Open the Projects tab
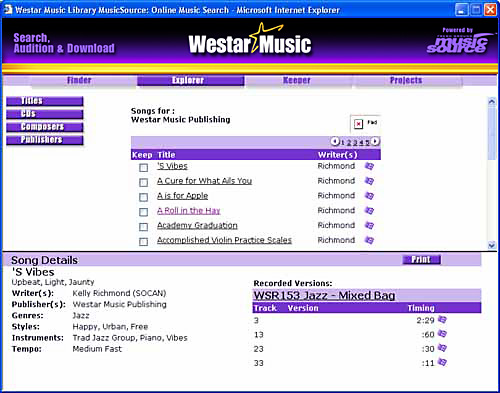500x393 pixels. pos(406,80)
